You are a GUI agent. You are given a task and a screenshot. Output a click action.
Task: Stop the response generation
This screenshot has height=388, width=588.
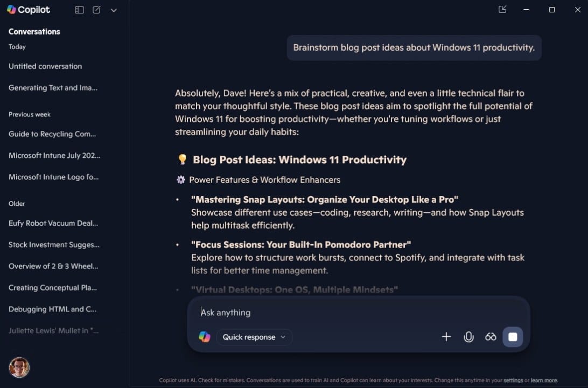tap(513, 337)
